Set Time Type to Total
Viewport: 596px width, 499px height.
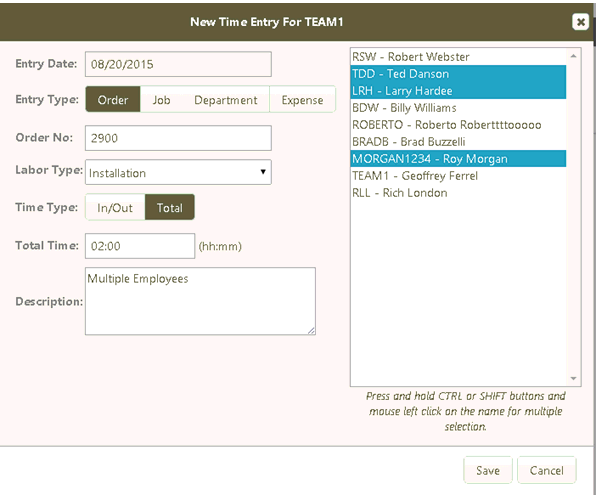click(170, 208)
